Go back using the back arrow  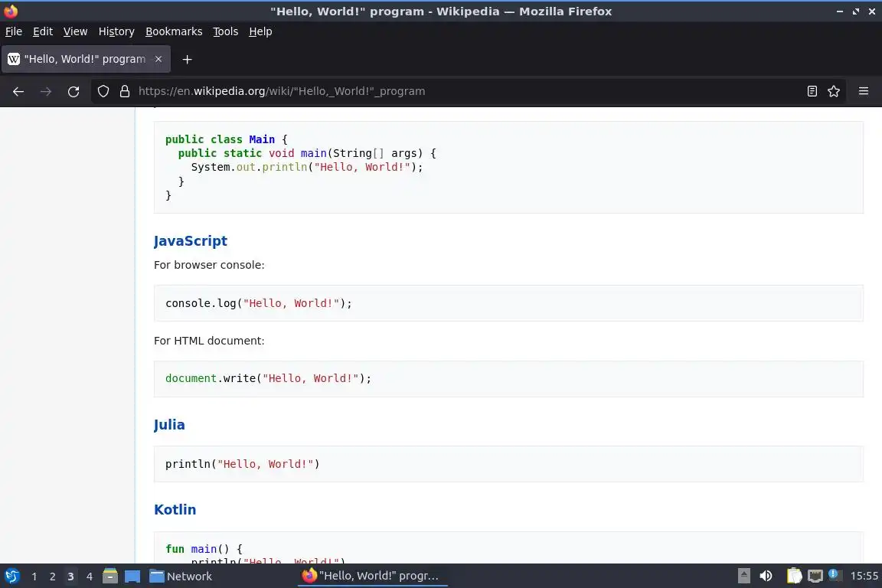tap(18, 91)
